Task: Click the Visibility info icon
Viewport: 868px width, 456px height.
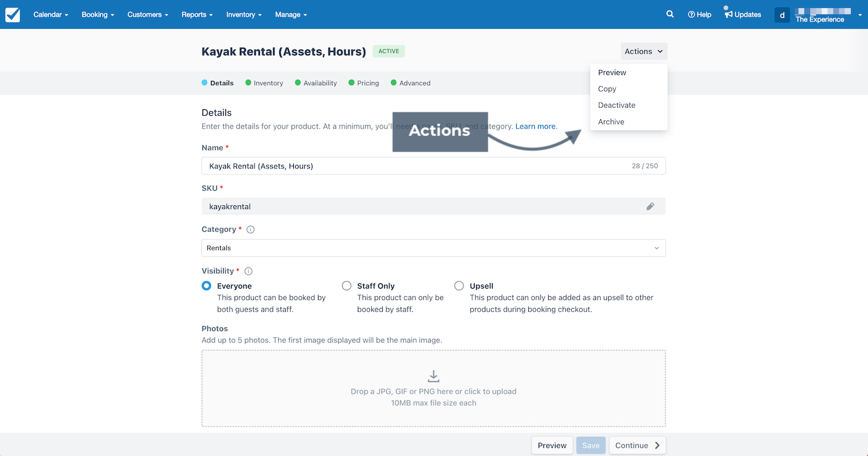Action: 248,271
